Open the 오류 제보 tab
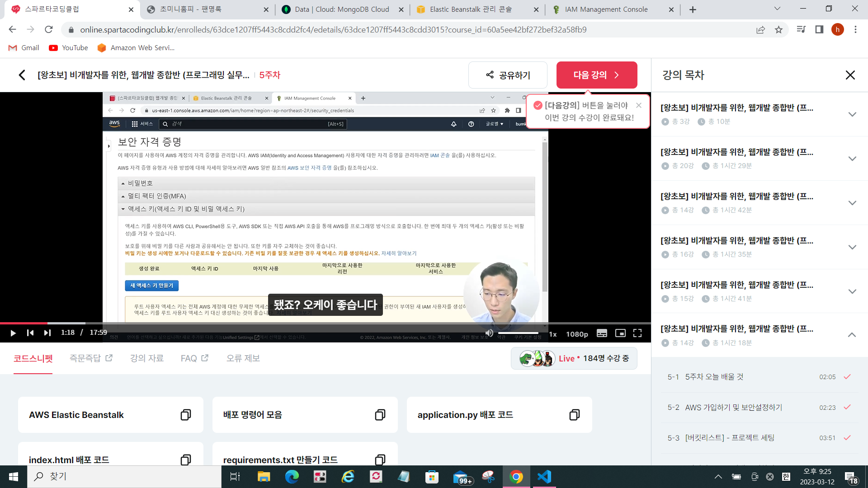This screenshot has width=868, height=488. (x=243, y=358)
